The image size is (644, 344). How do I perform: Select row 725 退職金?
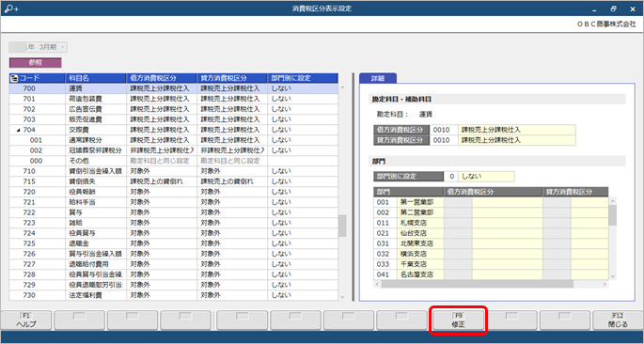[x=174, y=243]
